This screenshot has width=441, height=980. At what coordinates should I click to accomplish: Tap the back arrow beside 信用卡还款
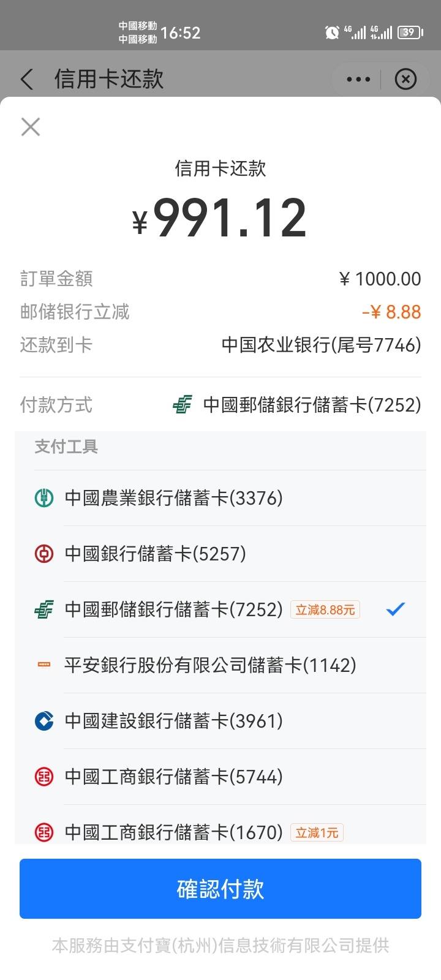click(x=26, y=80)
